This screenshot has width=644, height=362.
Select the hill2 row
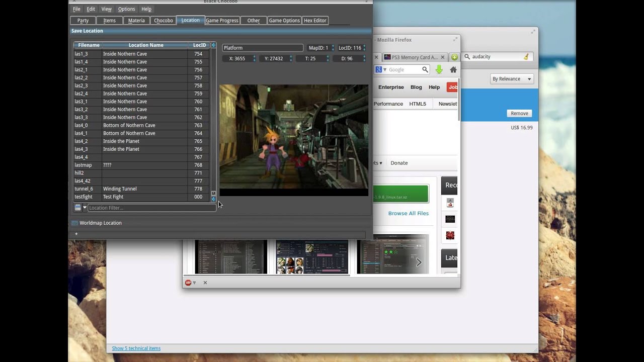[141, 173]
